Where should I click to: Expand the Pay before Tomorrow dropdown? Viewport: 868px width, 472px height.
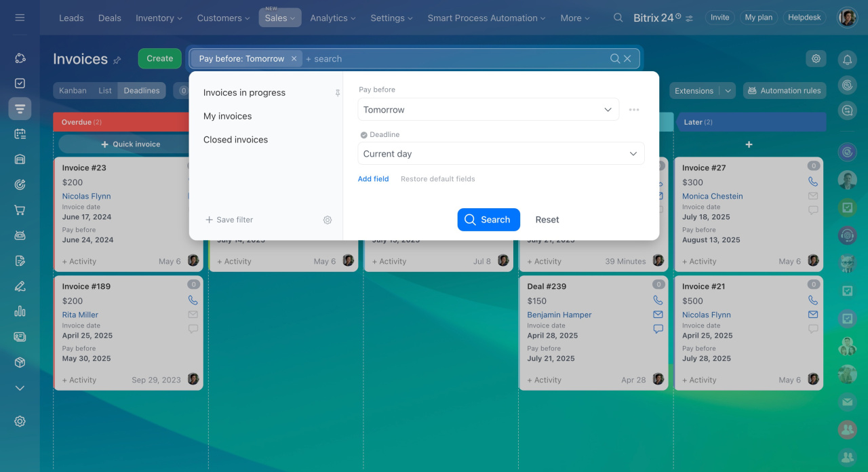pos(608,110)
